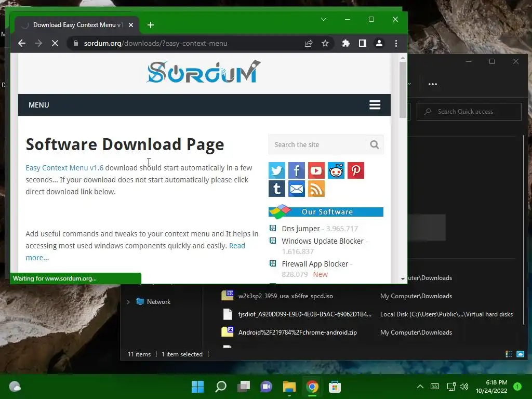This screenshot has height=399, width=532.
Task: Share this page using the share icon
Action: (x=309, y=44)
